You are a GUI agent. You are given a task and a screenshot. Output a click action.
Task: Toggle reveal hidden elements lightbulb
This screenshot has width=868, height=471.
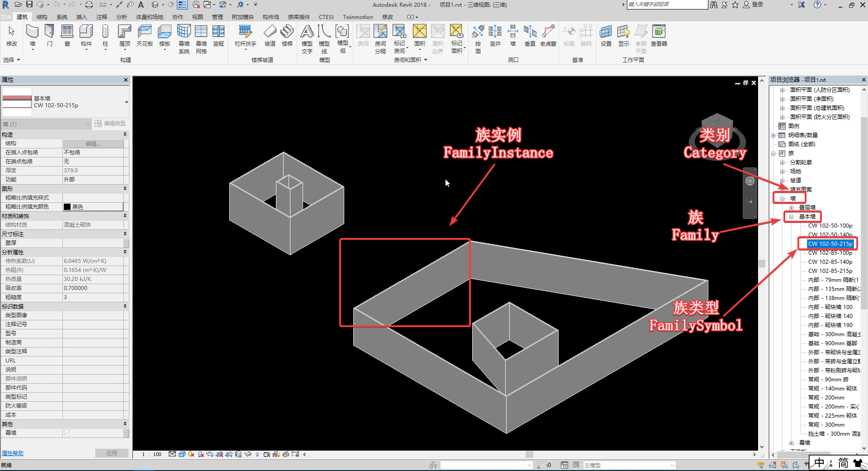[257, 454]
